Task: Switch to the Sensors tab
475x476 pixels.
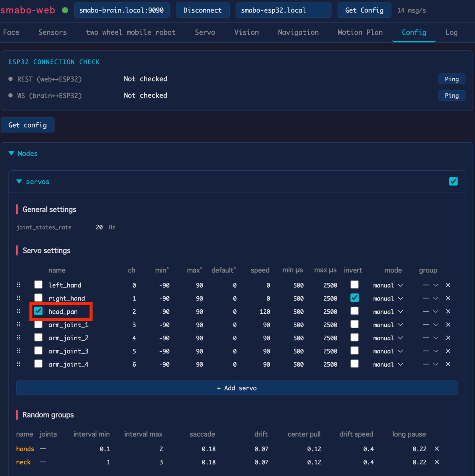Action: [x=53, y=32]
